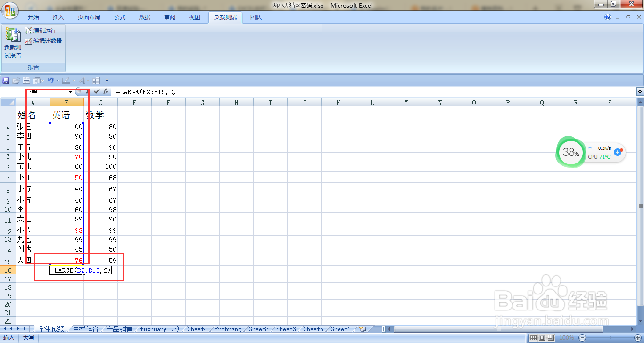The height and width of the screenshot is (343, 644).
Task: Open the 负载测试报告 report button
Action: 13,43
